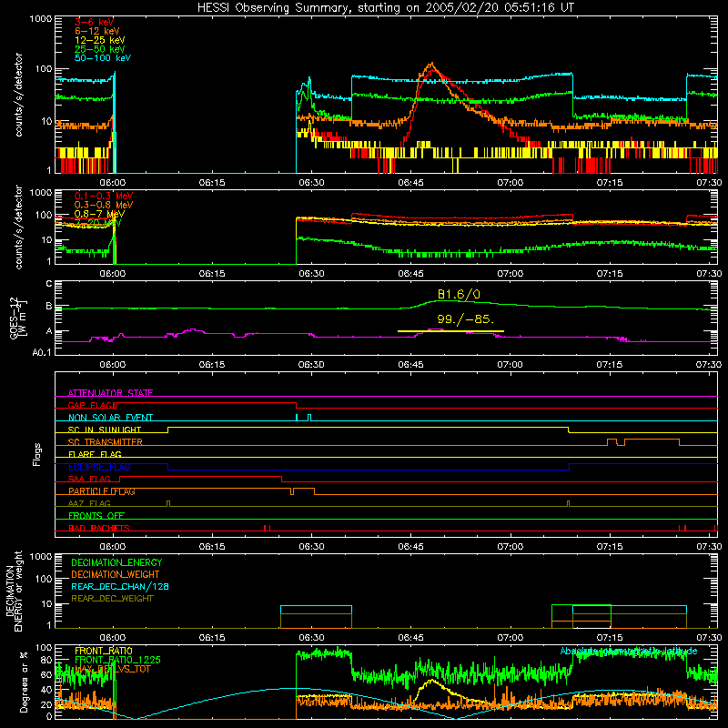
Task: Click the B1.6/0 flare class annotation
Action: pyautogui.click(x=459, y=294)
